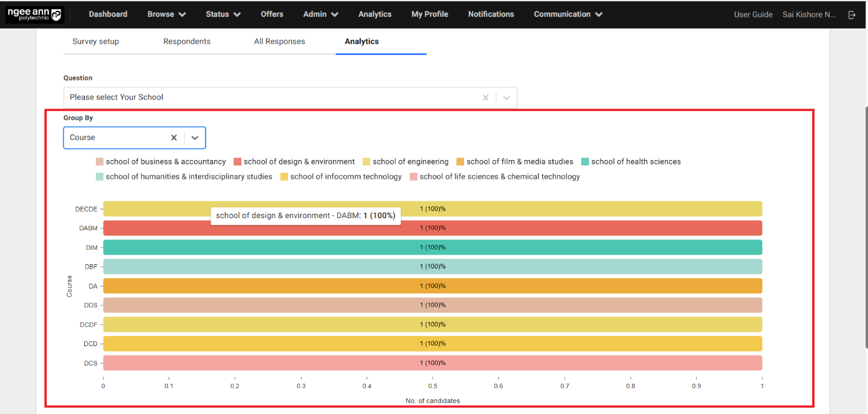Open the User Guide link
The width and height of the screenshot is (868, 414).
(753, 15)
